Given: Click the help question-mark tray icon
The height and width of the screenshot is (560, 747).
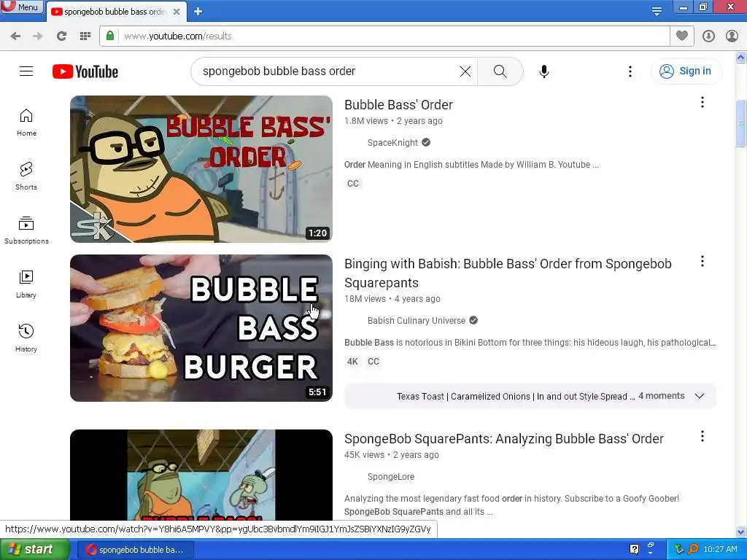Looking at the screenshot, I should point(634,549).
